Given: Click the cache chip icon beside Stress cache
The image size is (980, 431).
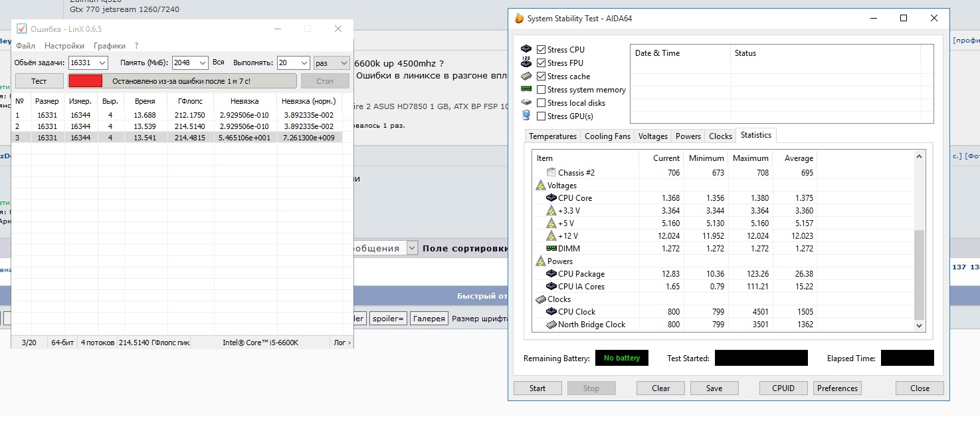Looking at the screenshot, I should [526, 76].
